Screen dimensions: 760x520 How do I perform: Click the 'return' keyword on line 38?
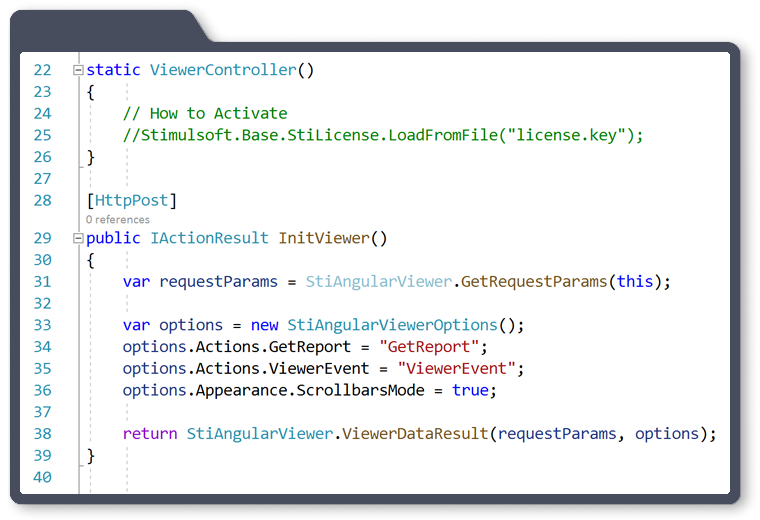point(150,434)
